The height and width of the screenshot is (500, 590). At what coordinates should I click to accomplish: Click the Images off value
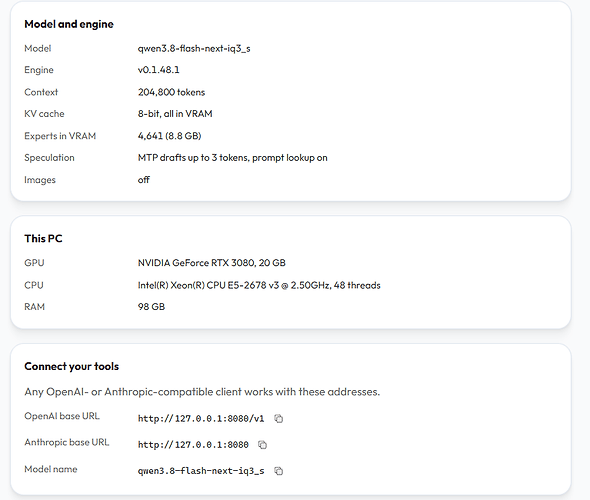pos(144,180)
